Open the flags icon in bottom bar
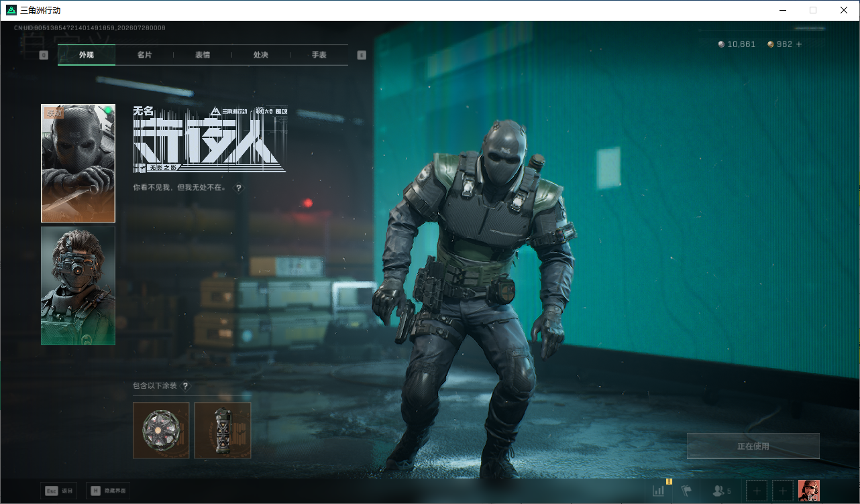Screen dimensions: 860x504 tap(686, 491)
